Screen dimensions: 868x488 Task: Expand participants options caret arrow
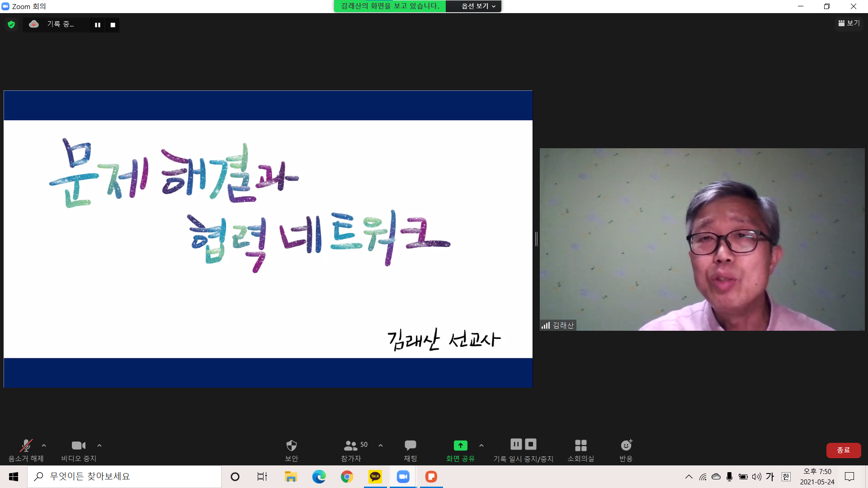point(381,446)
